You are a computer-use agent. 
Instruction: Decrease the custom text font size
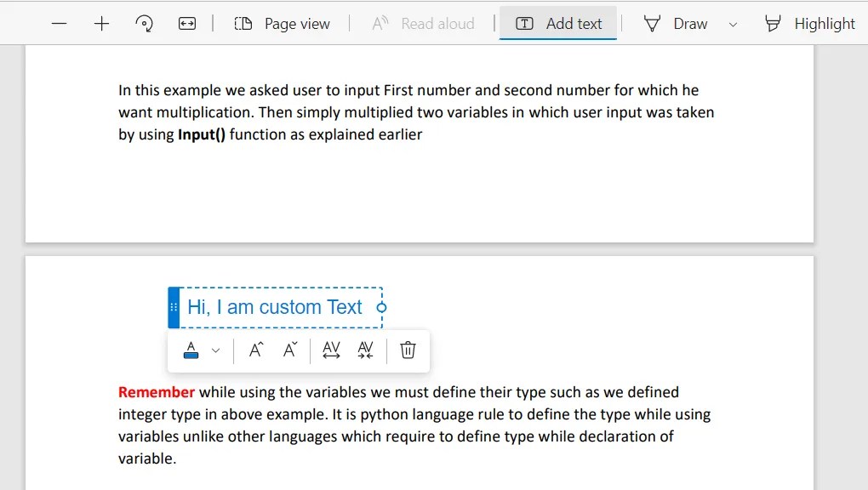289,350
